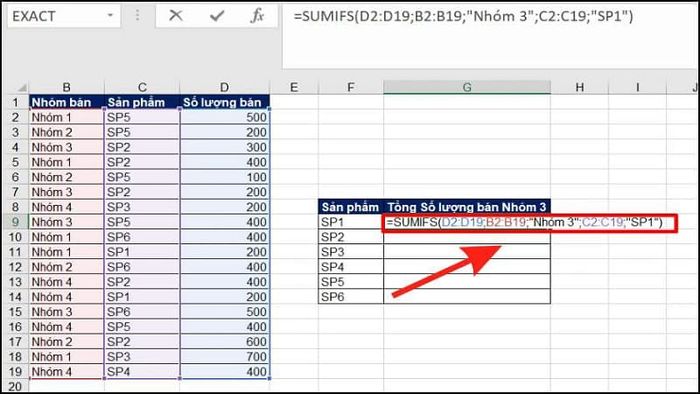Select cell C19 containing SP4
Screen dimensions: 700x394
coord(142,372)
